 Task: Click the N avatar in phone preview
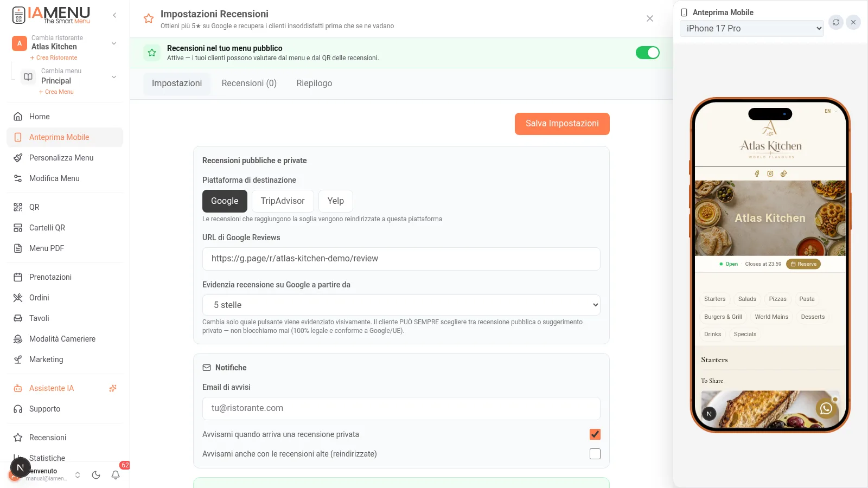click(709, 414)
